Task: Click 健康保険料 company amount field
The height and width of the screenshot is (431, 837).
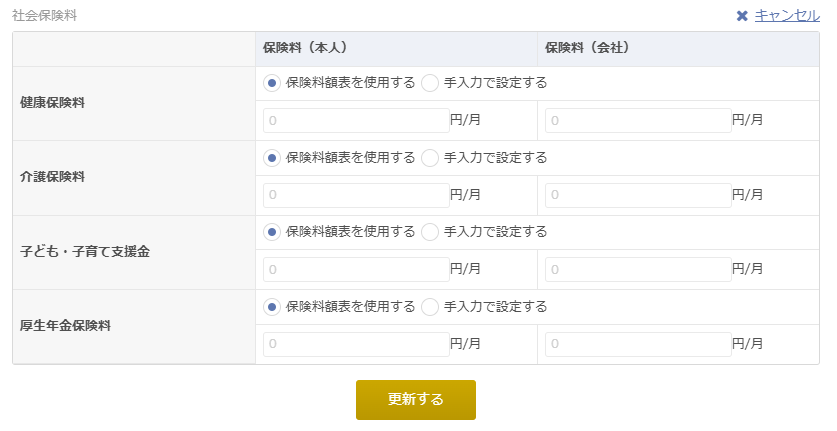Action: [638, 121]
